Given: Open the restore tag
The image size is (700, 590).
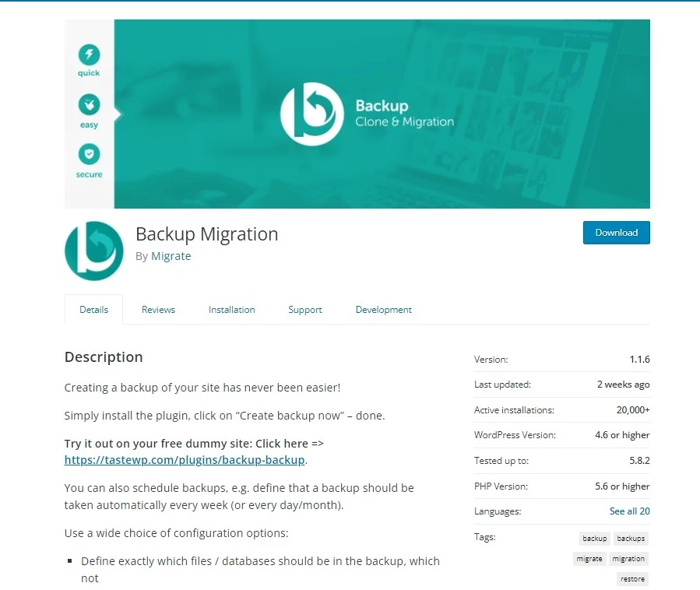Looking at the screenshot, I should 632,579.
